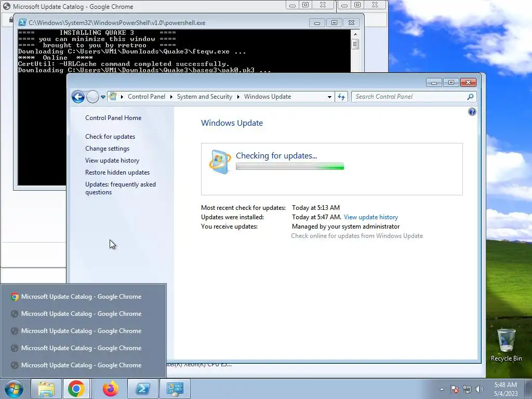Select second Microsoft Update Catalog Chrome entry
Screen dimensions: 532x399
[84, 313]
